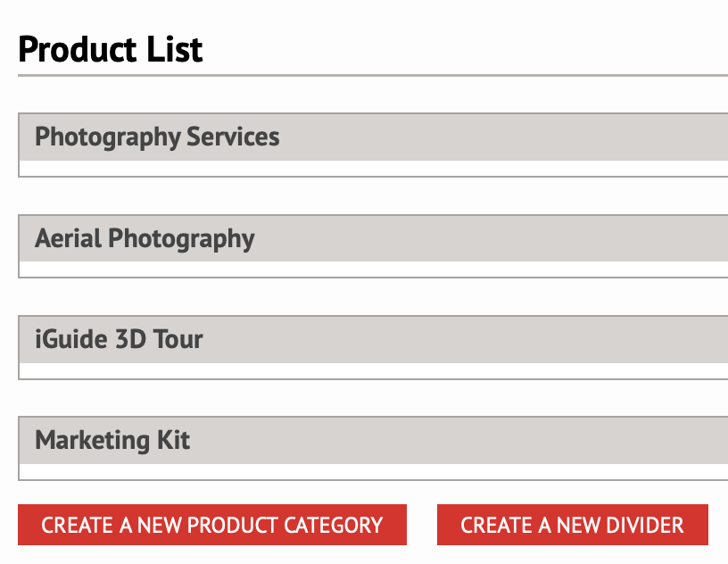Select the Aerial Photography title text

145,239
